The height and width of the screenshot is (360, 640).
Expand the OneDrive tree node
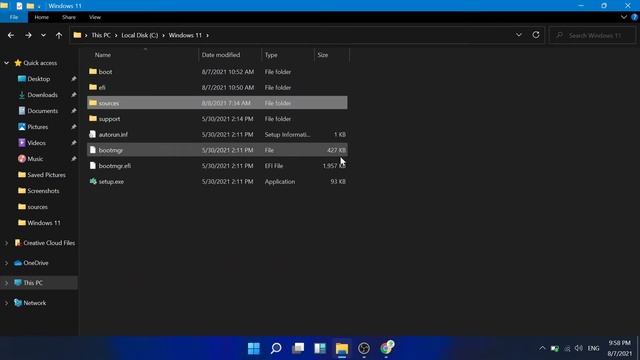(7, 263)
